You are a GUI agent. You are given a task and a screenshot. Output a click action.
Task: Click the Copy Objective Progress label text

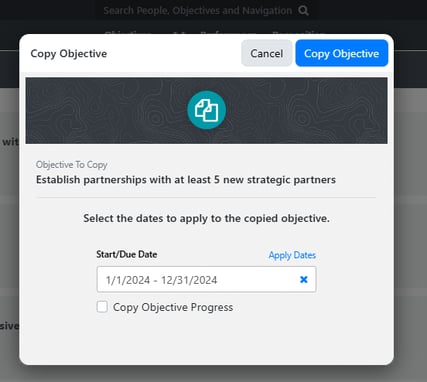173,307
